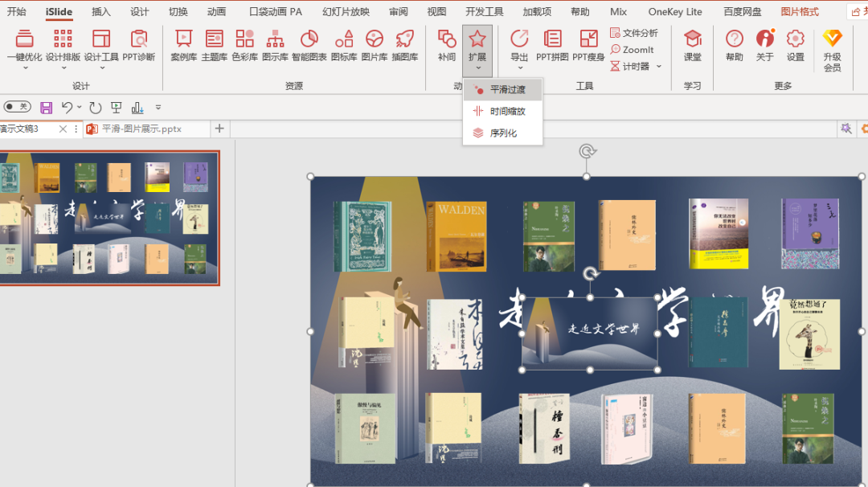Click 升级会员 upgrade icon
This screenshot has height=487, width=868.
(832, 39)
